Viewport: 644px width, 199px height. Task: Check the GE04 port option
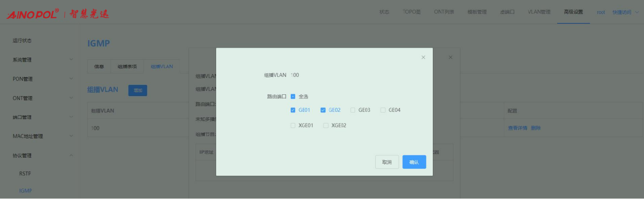coord(383,110)
